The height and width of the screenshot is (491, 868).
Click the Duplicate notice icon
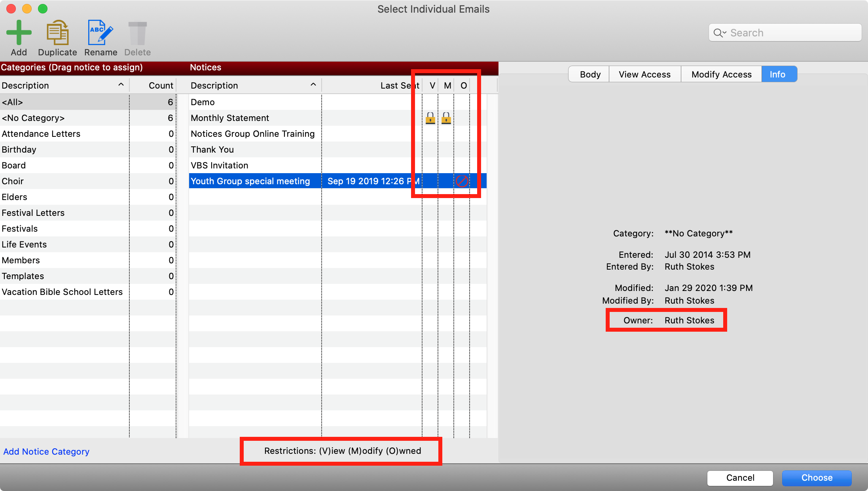pos(57,32)
